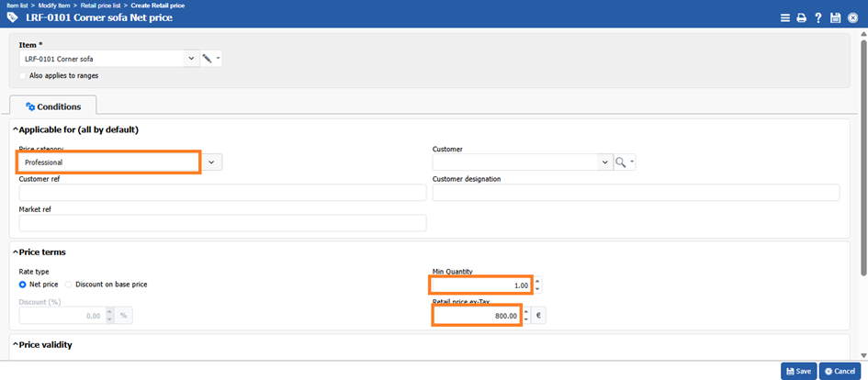Click the euro currency icon
Viewport: 868px width, 380px height.
point(538,316)
